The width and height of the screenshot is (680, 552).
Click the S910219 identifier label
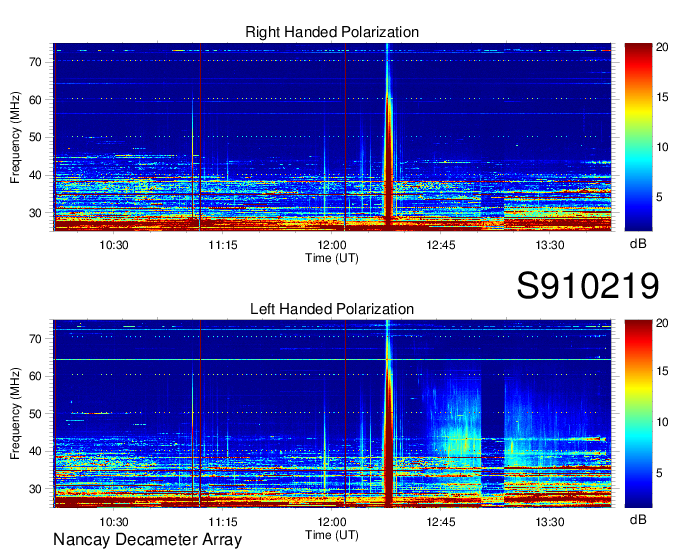click(x=588, y=286)
